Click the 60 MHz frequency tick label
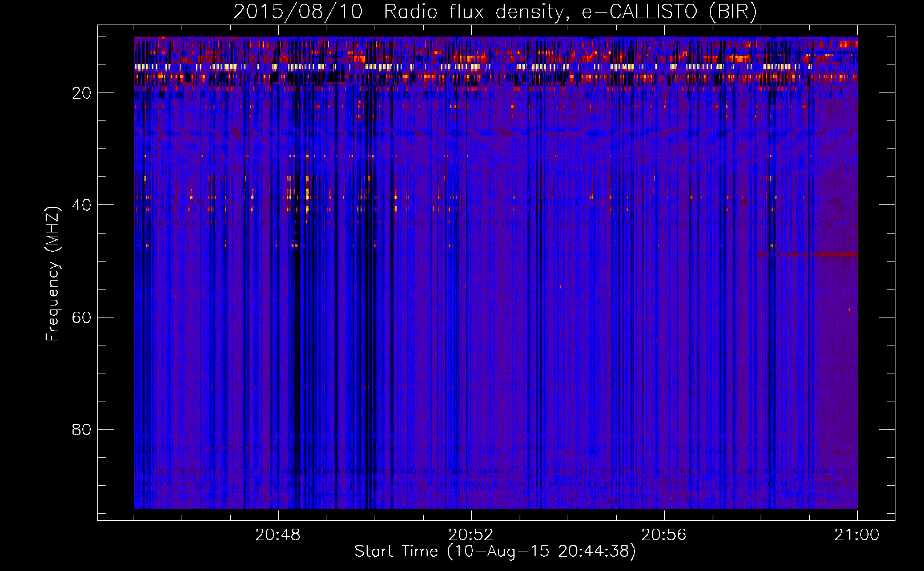Viewport: 924px width, 571px height. [x=82, y=317]
